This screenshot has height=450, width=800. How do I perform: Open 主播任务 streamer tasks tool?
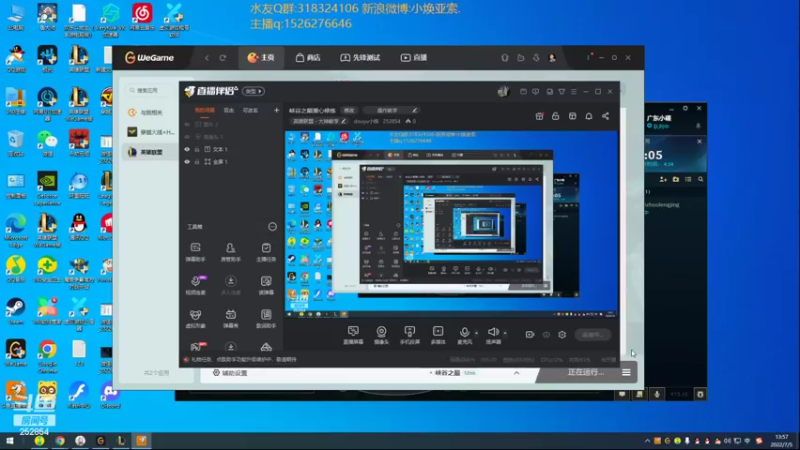pos(266,252)
